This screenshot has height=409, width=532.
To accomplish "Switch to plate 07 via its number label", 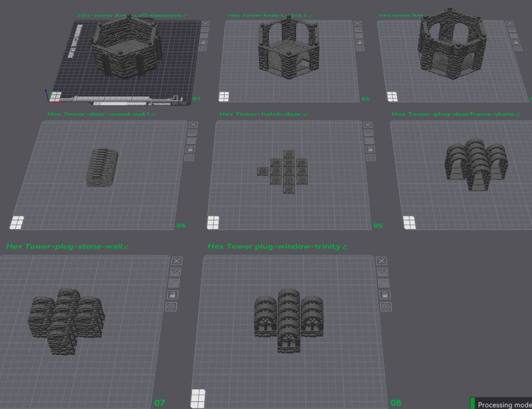I will point(160,404).
